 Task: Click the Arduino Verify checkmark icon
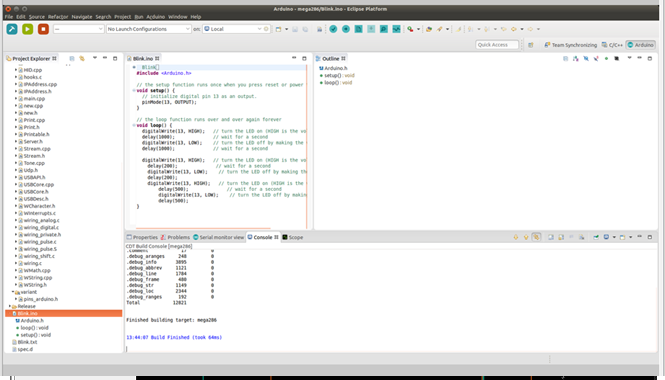pyautogui.click(x=333, y=29)
